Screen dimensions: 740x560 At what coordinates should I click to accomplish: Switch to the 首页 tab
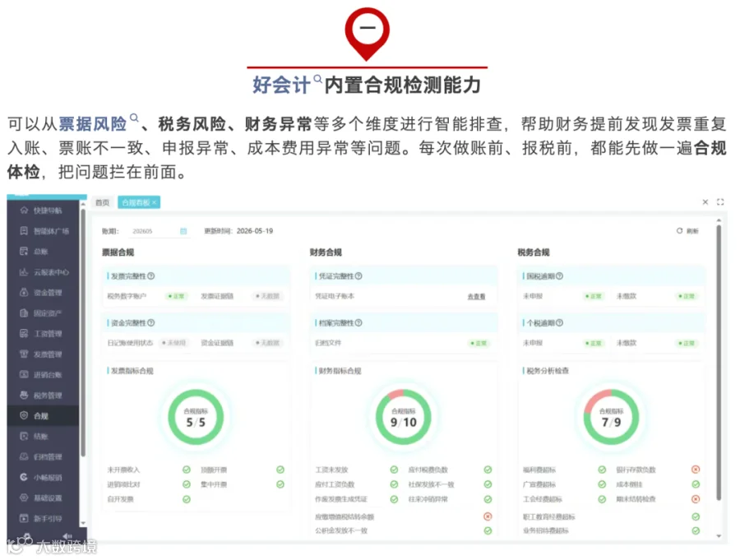coord(103,202)
